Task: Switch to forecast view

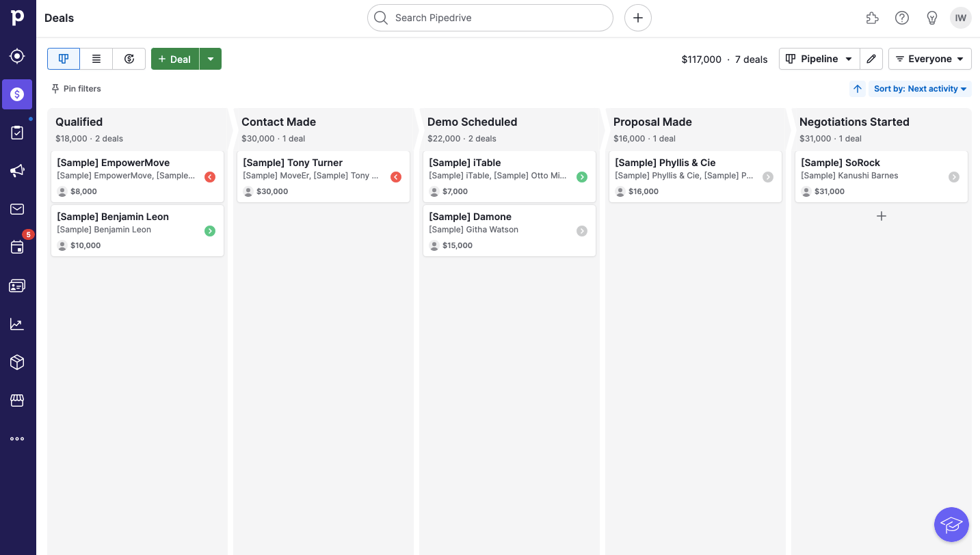Action: tap(129, 59)
